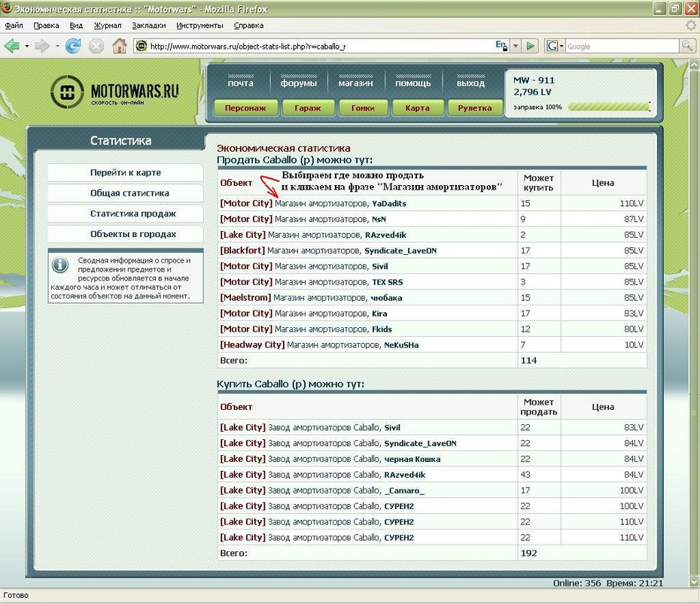Open the Карта button
Image resolution: width=700 pixels, height=604 pixels.
pyautogui.click(x=418, y=108)
